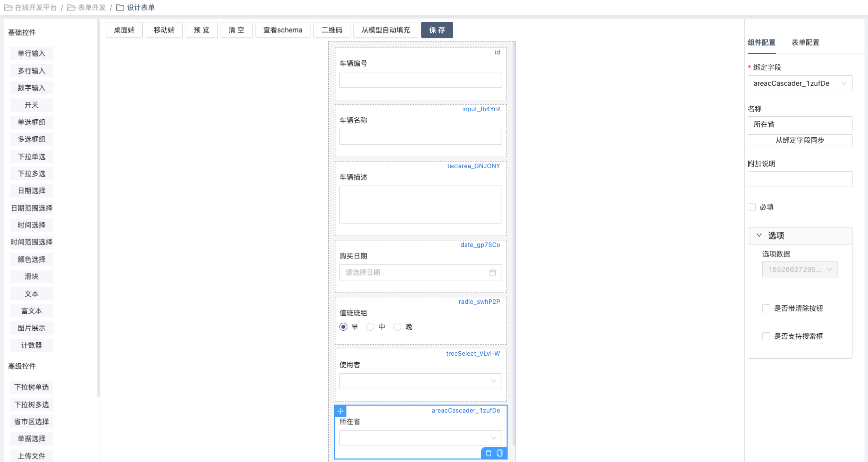The image size is (868, 462).
Task: Click the 从绑定字段同步 button
Action: pyautogui.click(x=800, y=140)
